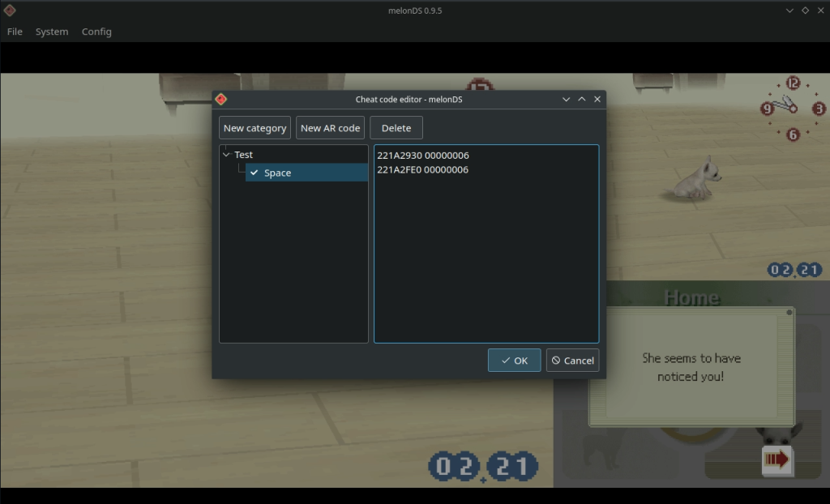The width and height of the screenshot is (830, 504).
Task: Click the New category button
Action: click(x=255, y=127)
